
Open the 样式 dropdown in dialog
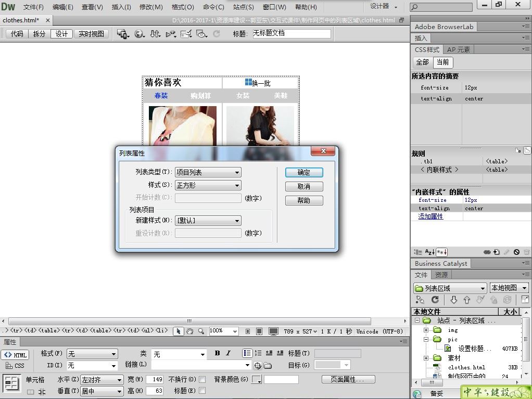pos(208,185)
